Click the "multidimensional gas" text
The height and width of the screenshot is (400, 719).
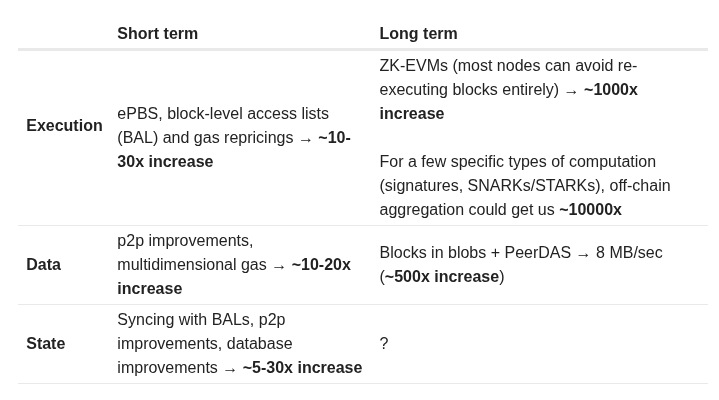pyautogui.click(x=192, y=265)
